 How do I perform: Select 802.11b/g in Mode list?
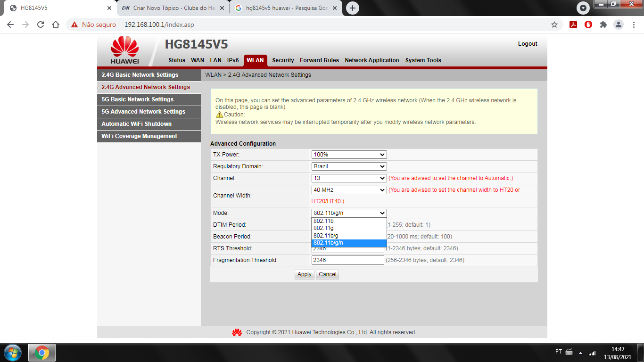(x=349, y=235)
